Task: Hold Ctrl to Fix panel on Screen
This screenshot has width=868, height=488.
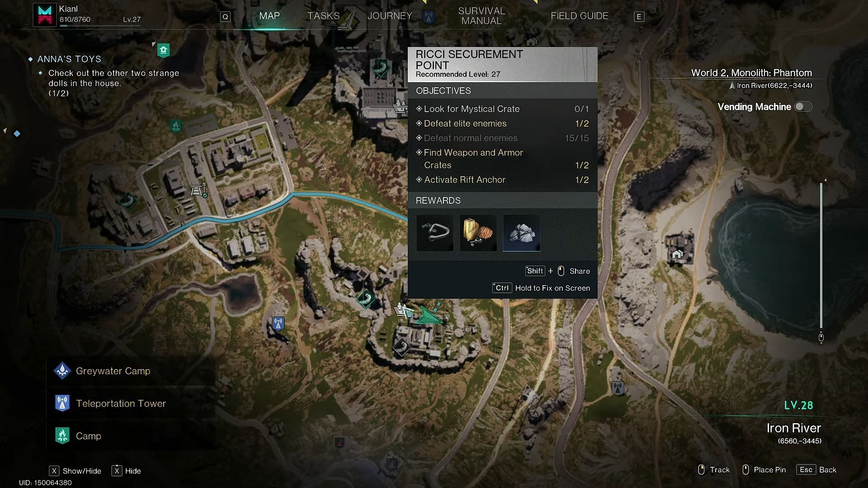Action: pyautogui.click(x=539, y=288)
